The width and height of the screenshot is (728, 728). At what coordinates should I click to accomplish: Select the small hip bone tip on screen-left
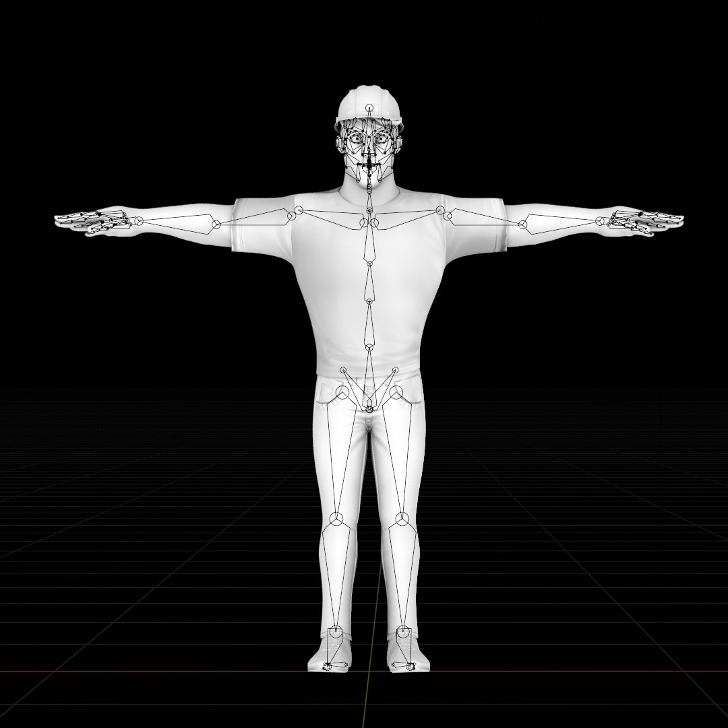point(343,370)
